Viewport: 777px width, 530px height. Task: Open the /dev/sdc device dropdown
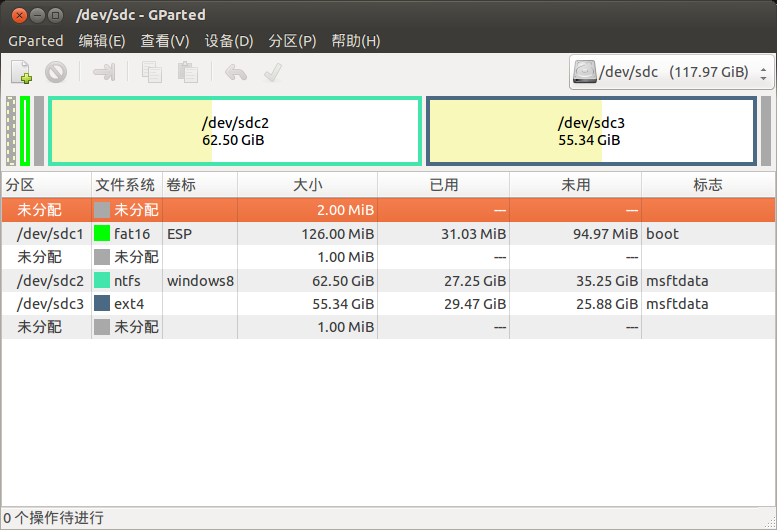pyautogui.click(x=671, y=72)
